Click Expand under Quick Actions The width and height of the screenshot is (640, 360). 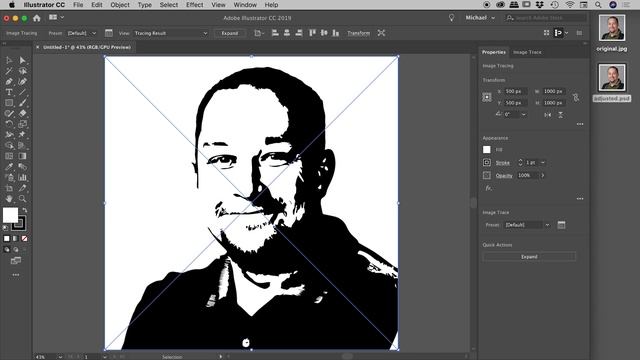pyautogui.click(x=529, y=257)
